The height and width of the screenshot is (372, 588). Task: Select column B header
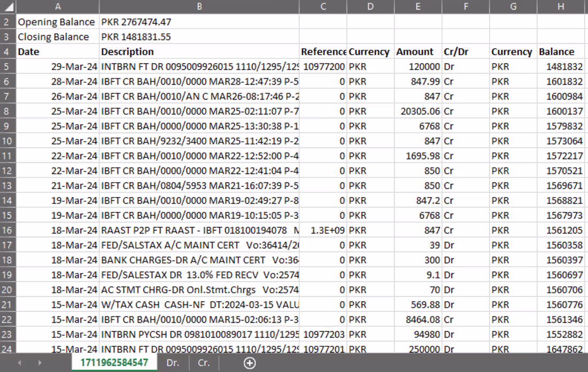click(x=199, y=6)
